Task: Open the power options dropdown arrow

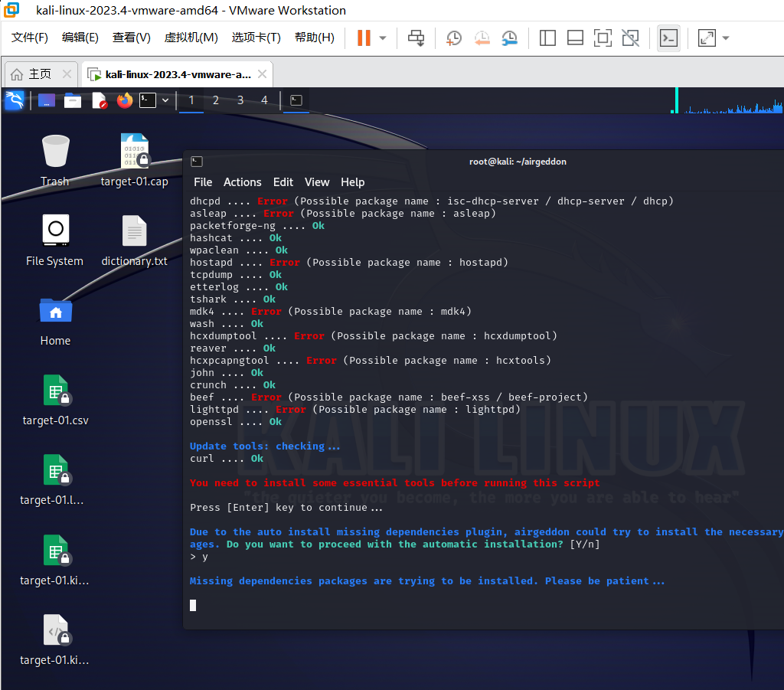Action: click(383, 38)
